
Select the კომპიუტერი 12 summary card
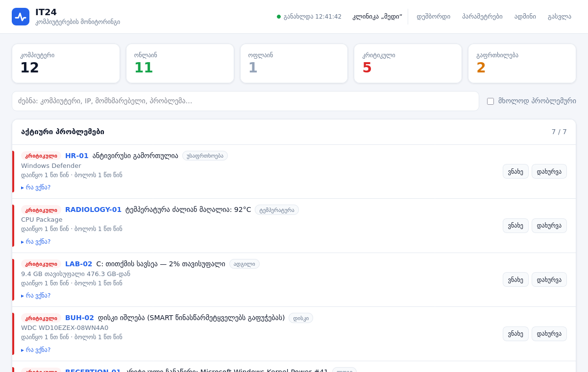[66, 64]
